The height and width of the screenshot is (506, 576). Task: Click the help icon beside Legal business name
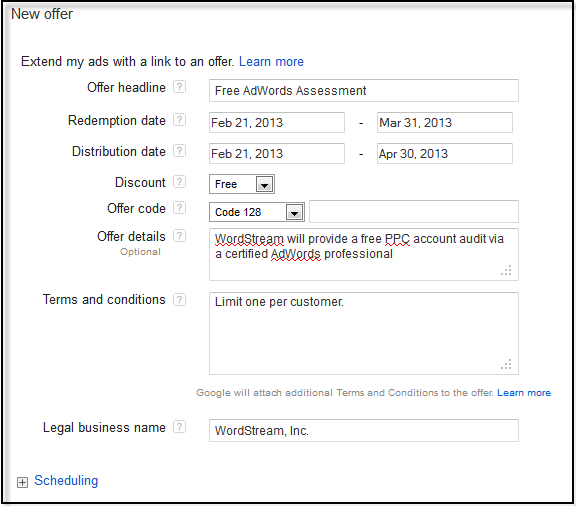(179, 427)
